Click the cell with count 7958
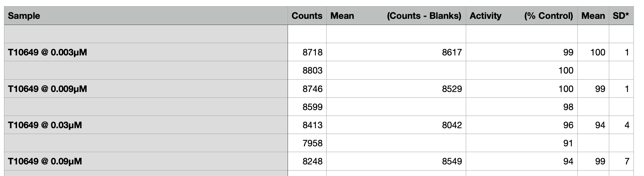The width and height of the screenshot is (644, 176). tap(307, 143)
